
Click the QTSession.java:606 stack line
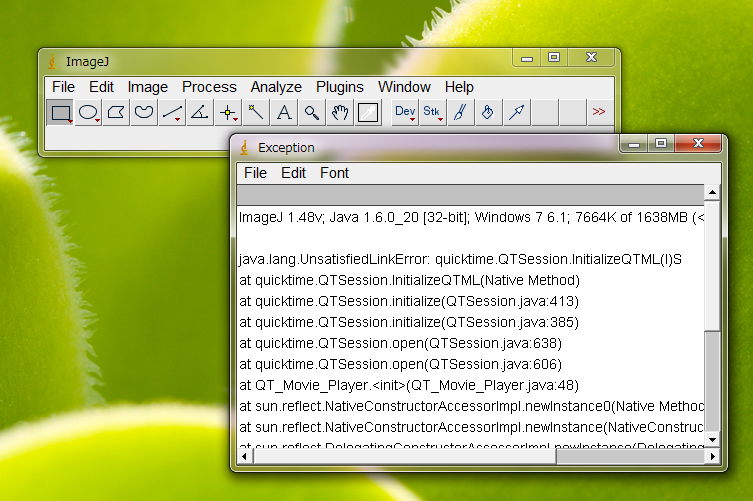coord(401,365)
